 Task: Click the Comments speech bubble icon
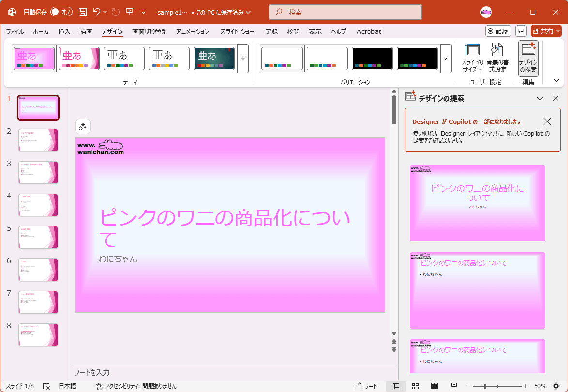pos(521,31)
